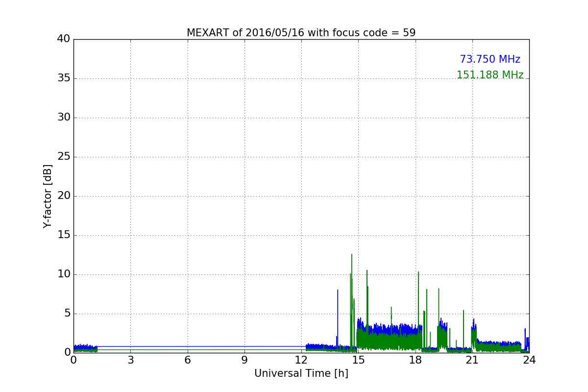Image resolution: width=588 pixels, height=392 pixels.
Task: Click the y-axis tick label '20'
Action: (64, 196)
